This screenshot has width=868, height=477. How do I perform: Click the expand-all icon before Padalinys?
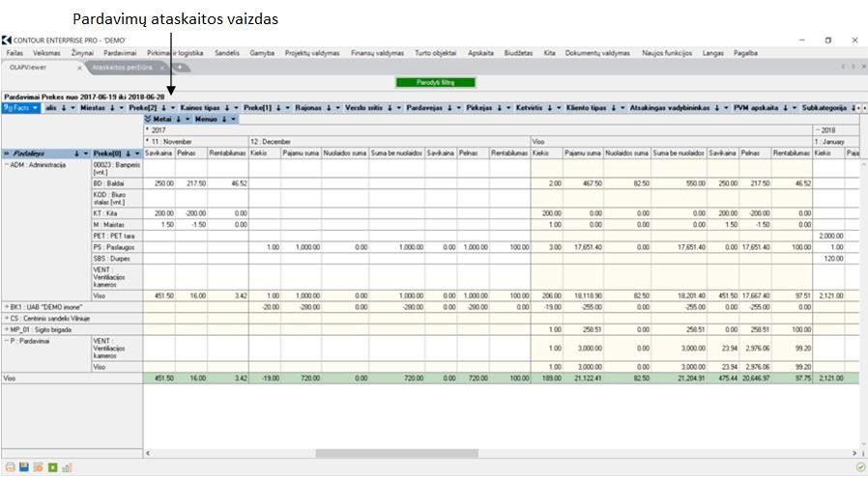[x=7, y=154]
